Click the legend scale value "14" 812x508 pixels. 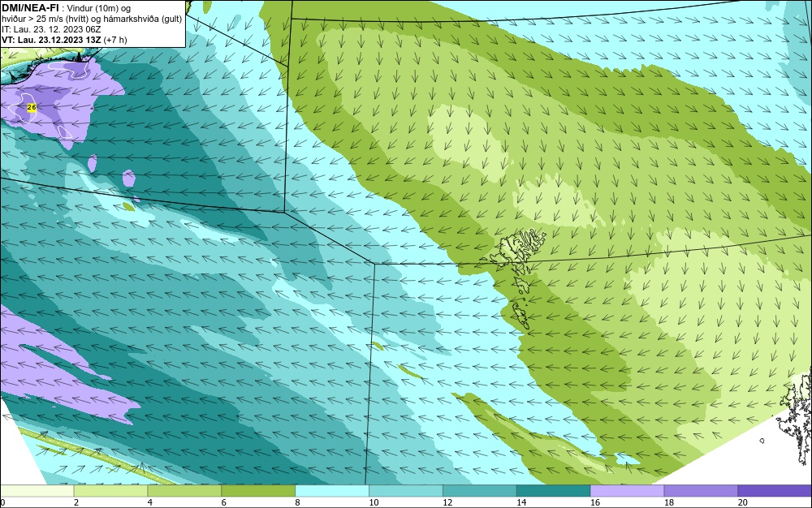[x=521, y=502]
